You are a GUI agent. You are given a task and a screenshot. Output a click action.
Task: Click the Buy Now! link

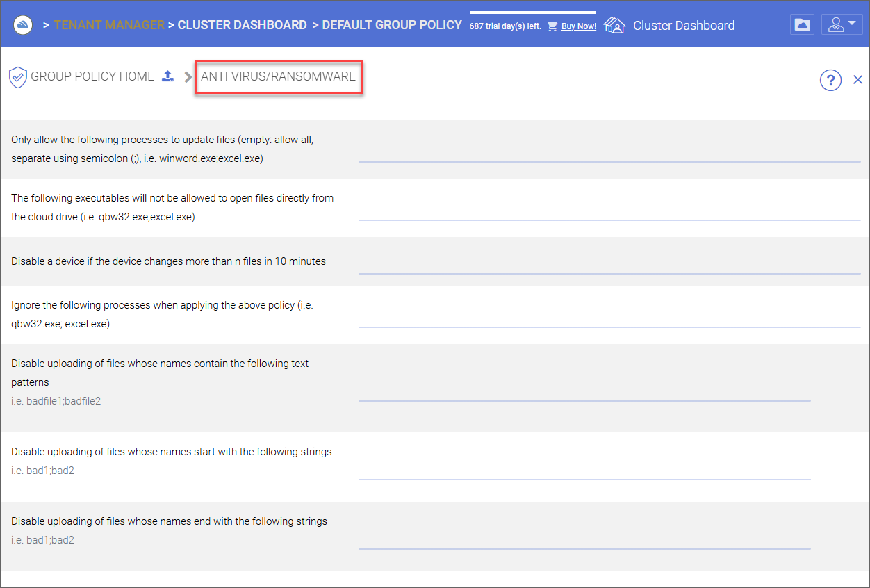tap(579, 26)
